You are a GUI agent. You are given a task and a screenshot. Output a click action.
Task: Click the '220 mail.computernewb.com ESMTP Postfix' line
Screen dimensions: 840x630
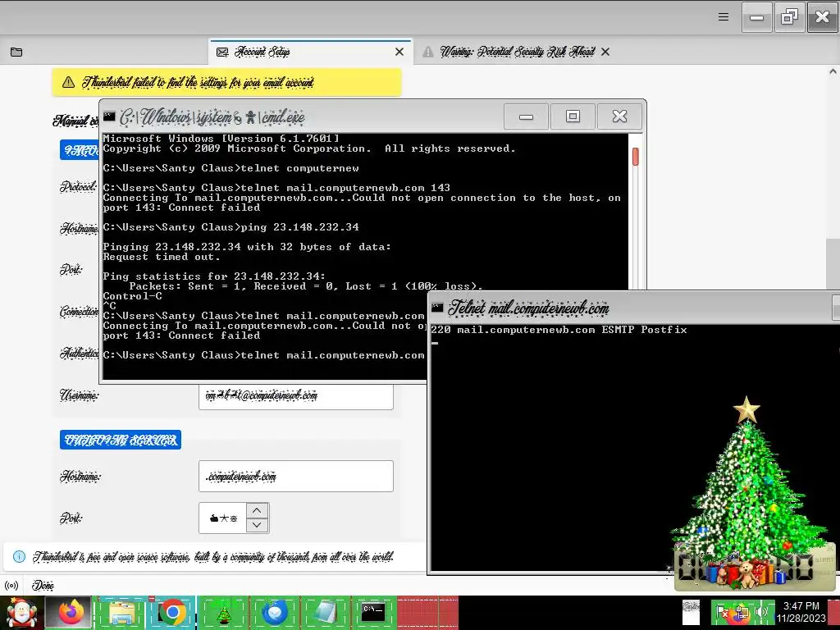coord(559,330)
